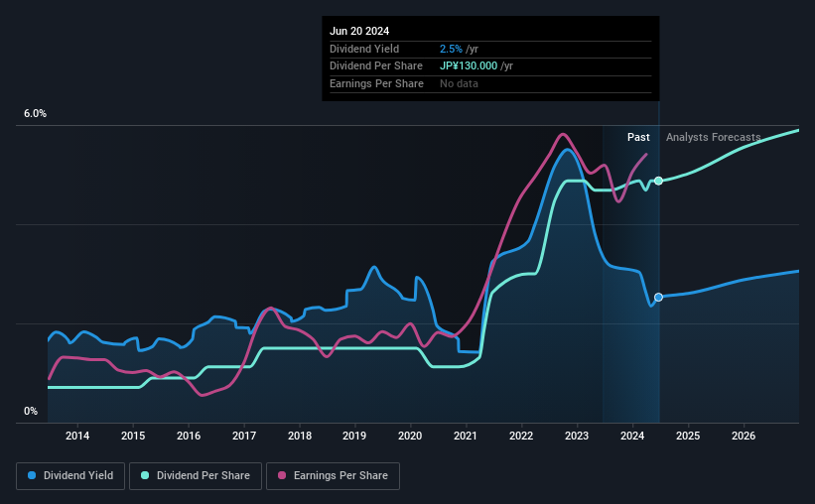Click the 2022 x-axis label
815x504 pixels.
tap(521, 436)
